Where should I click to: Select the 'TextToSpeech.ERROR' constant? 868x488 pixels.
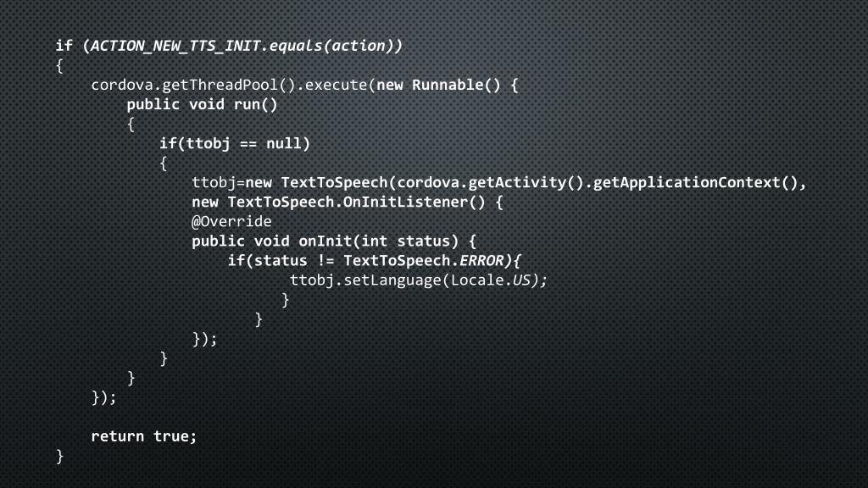[424, 261]
